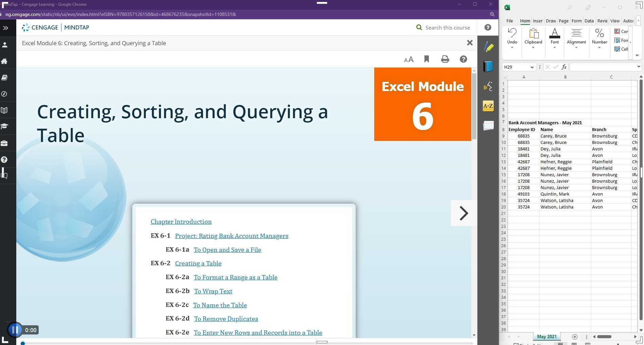This screenshot has width=644, height=345.
Task: Open the 'To Wrap Text' lesson link
Action: click(213, 291)
